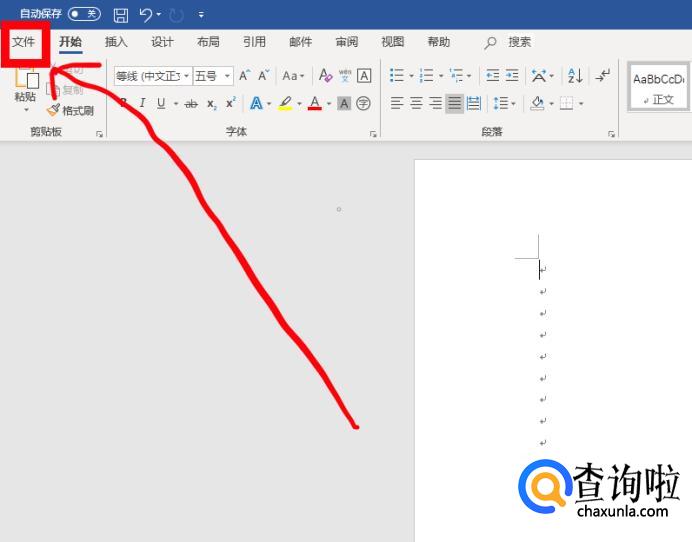Screen dimensions: 692x542
Task: Open the 设计 (Design) tab
Action: pyautogui.click(x=162, y=42)
